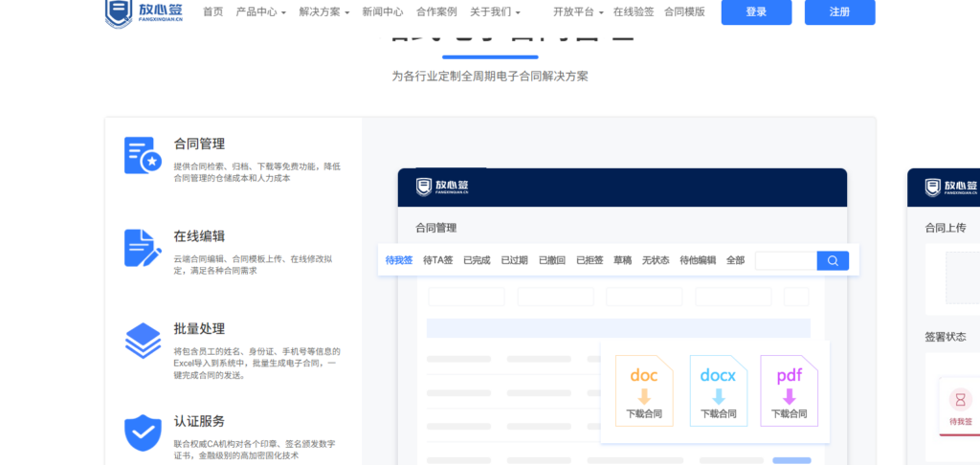Expand the 产品中心 dropdown menu
This screenshot has height=465, width=980.
point(260,12)
